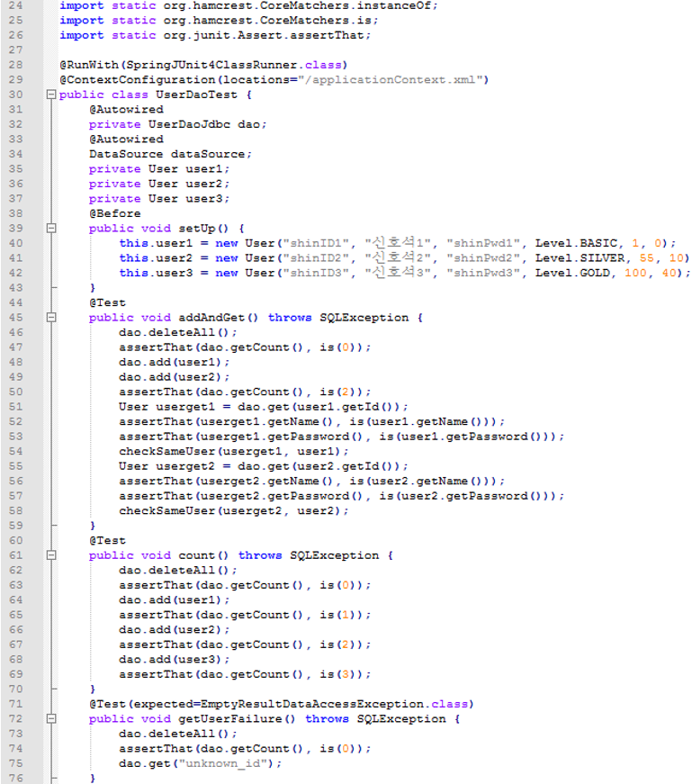Click method name 'addAndGet()'
Viewport: 692px width, 784px height.
click(x=219, y=318)
